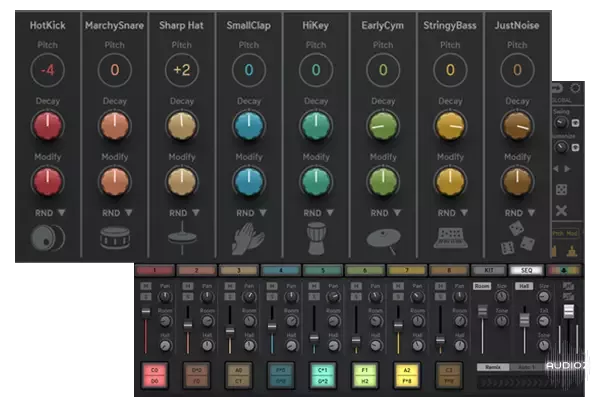Click the channel 1 volume fader
Screen dimensions: 600x400
click(146, 312)
